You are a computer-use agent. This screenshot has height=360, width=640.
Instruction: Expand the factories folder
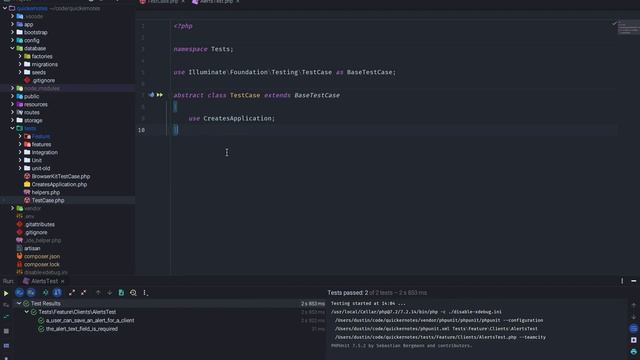click(x=20, y=56)
